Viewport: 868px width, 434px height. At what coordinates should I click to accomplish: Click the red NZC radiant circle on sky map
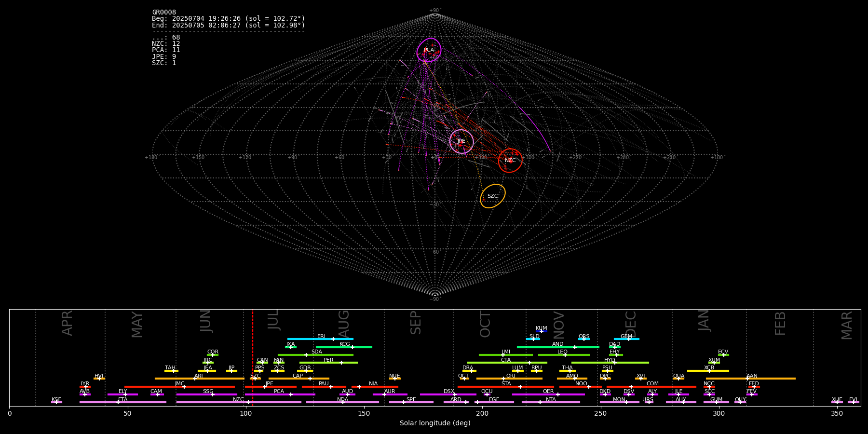pyautogui.click(x=510, y=160)
